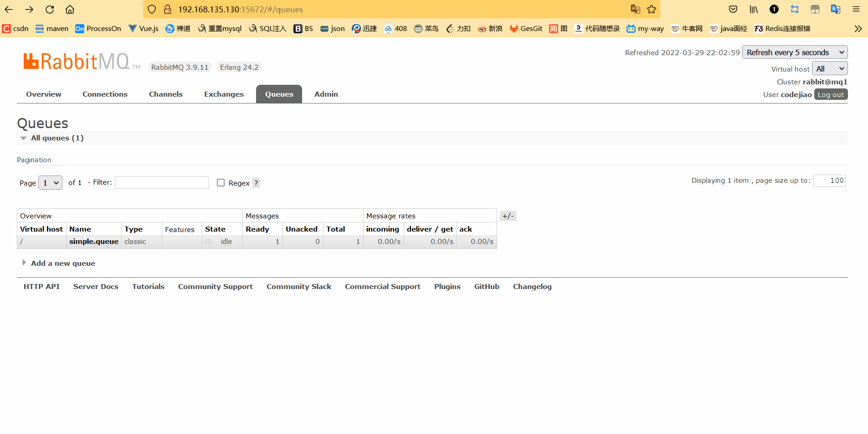868x434 pixels.
Task: Open the Refresh every 5 seconds dropdown
Action: point(795,52)
